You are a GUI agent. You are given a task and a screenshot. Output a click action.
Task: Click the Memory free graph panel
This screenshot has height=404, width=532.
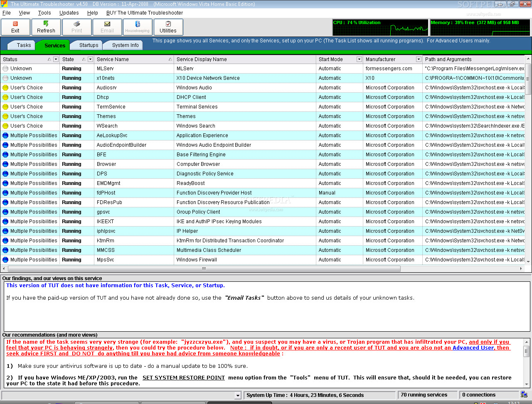(480, 27)
